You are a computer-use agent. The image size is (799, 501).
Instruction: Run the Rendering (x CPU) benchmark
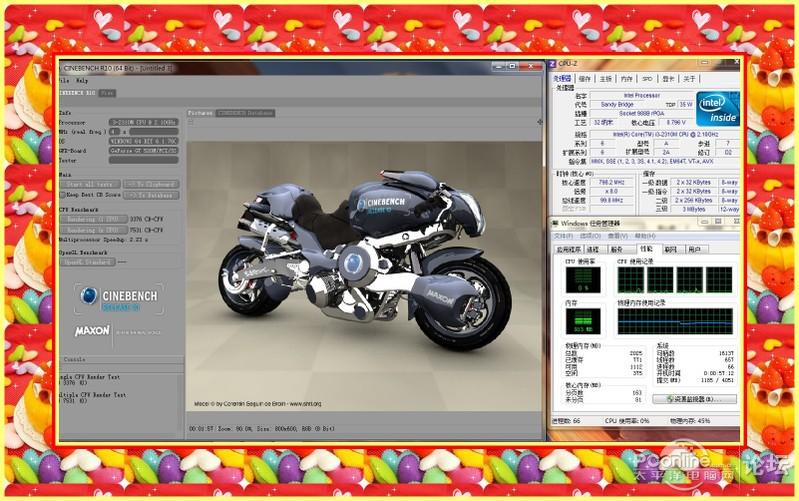(x=93, y=230)
